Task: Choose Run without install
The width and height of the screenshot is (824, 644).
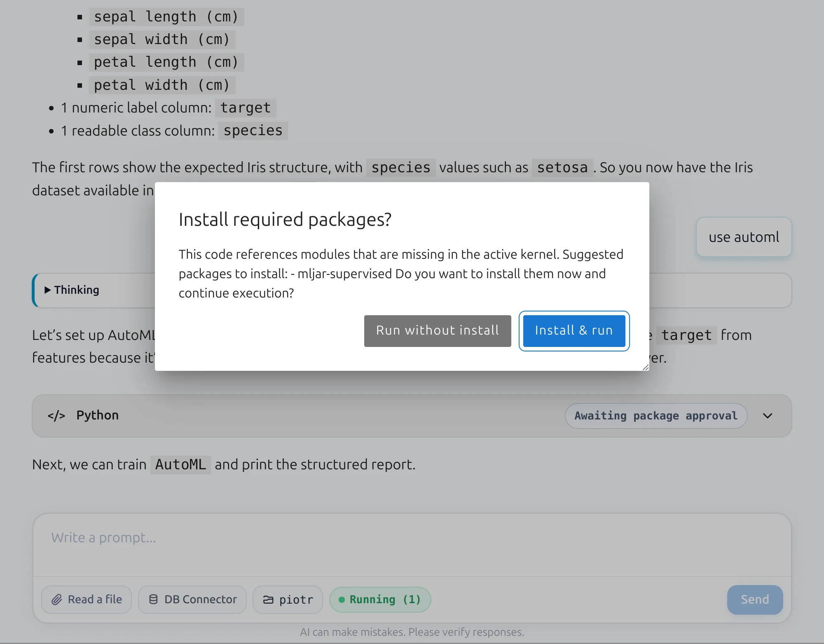Action: click(x=437, y=330)
